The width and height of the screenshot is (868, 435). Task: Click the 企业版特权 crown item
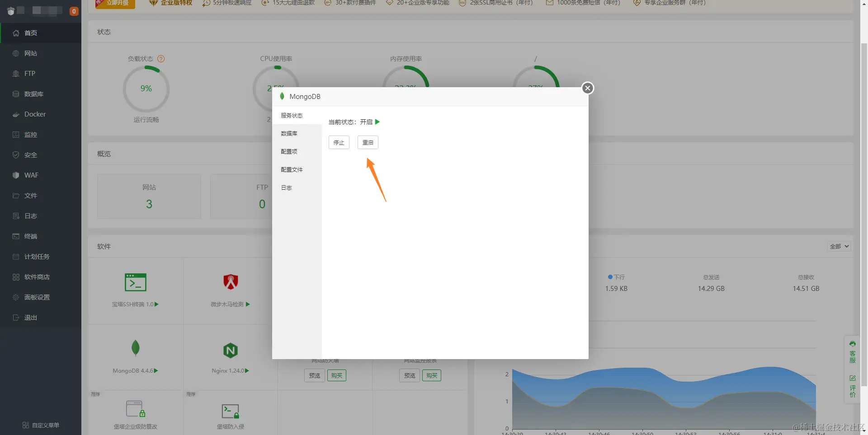(170, 3)
